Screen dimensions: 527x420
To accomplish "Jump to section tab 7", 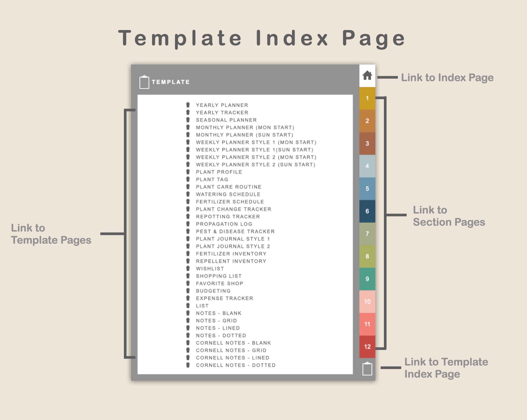I will point(367,234).
